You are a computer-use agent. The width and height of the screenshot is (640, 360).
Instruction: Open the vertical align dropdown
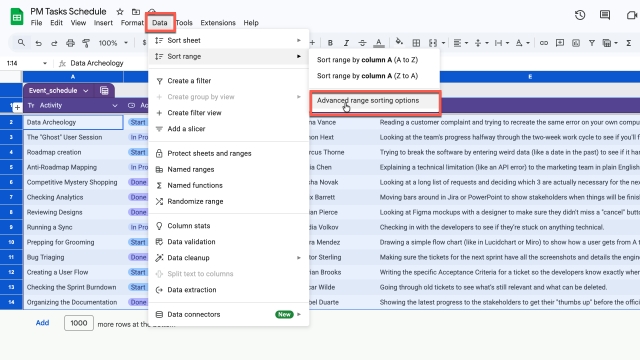point(481,43)
